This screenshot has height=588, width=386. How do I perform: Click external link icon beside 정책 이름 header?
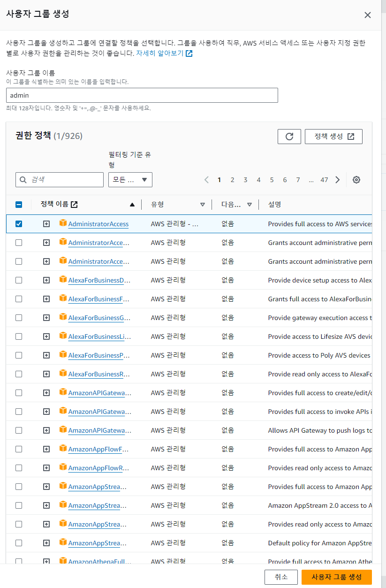pyautogui.click(x=74, y=205)
